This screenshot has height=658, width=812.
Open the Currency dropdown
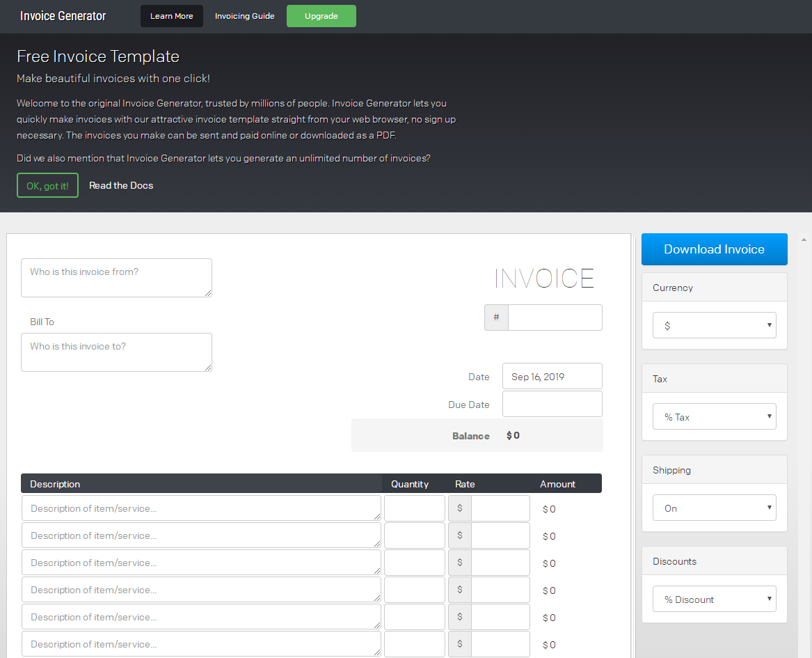point(714,325)
